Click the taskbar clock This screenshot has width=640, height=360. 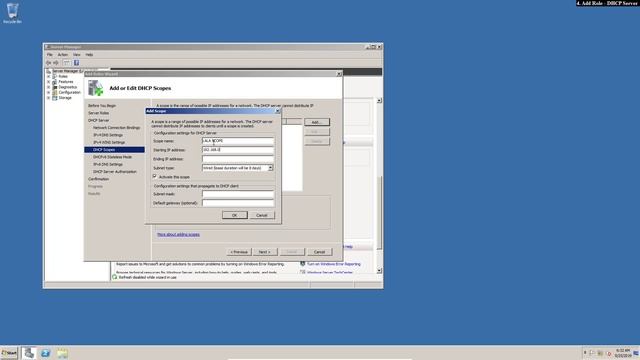point(623,353)
